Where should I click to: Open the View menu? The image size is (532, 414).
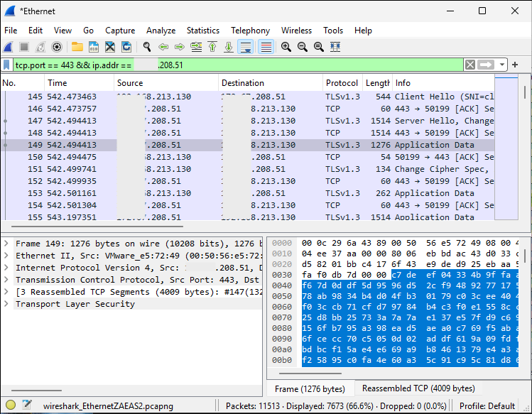point(63,31)
